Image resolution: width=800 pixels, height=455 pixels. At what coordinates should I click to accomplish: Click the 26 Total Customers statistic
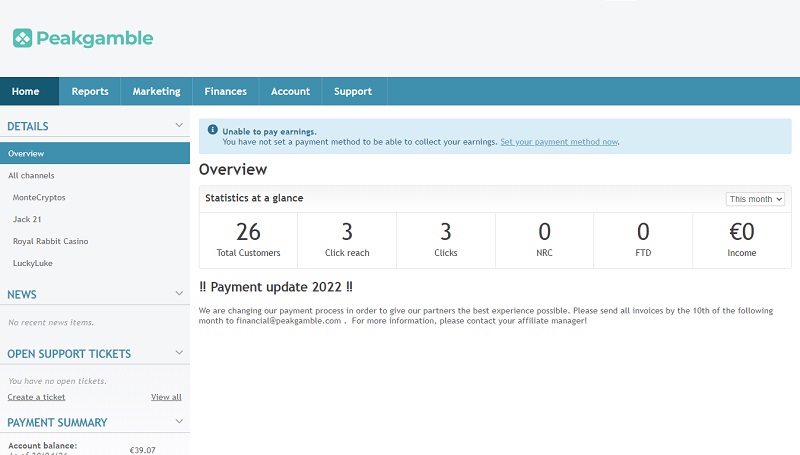[248, 240]
